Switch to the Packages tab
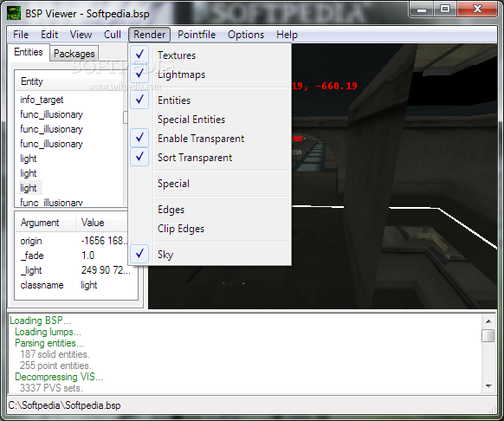The image size is (504, 421). (x=74, y=54)
